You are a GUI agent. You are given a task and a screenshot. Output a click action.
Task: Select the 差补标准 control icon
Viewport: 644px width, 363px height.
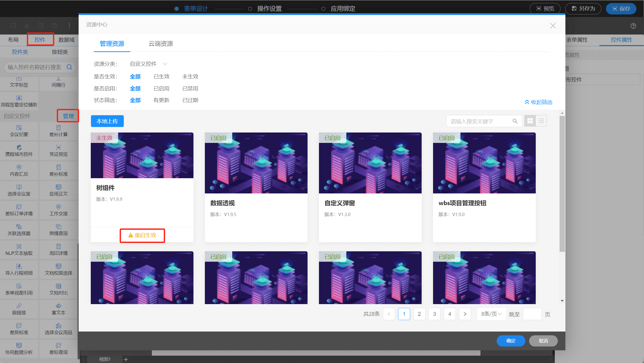point(59,167)
